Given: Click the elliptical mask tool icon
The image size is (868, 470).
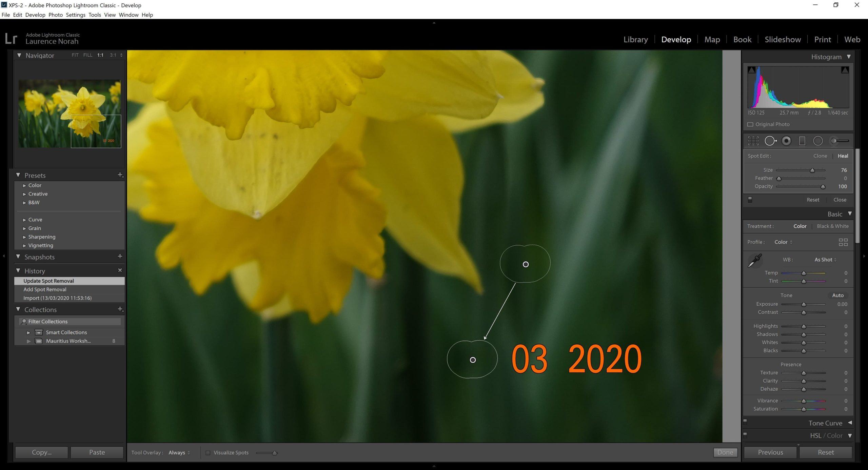Looking at the screenshot, I should [x=818, y=141].
